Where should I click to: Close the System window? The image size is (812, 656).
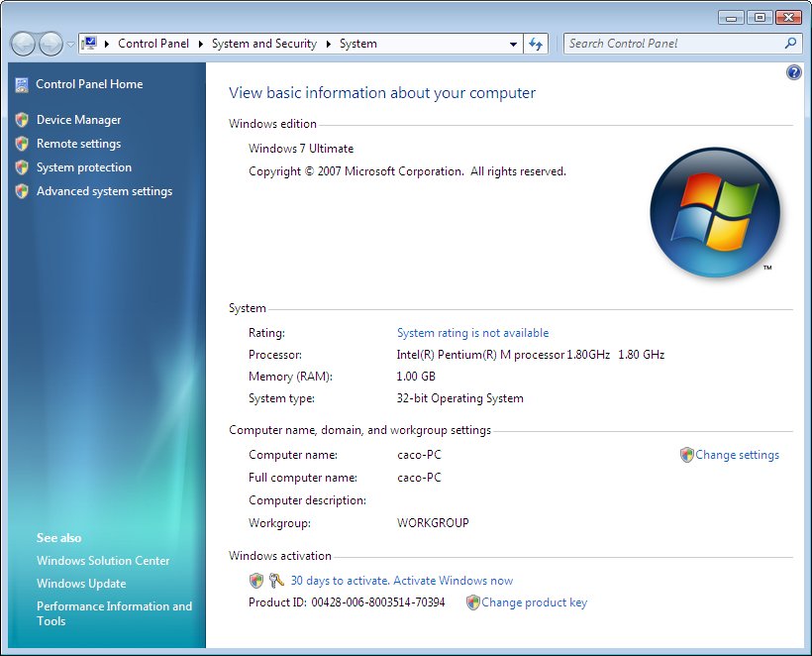(x=788, y=18)
